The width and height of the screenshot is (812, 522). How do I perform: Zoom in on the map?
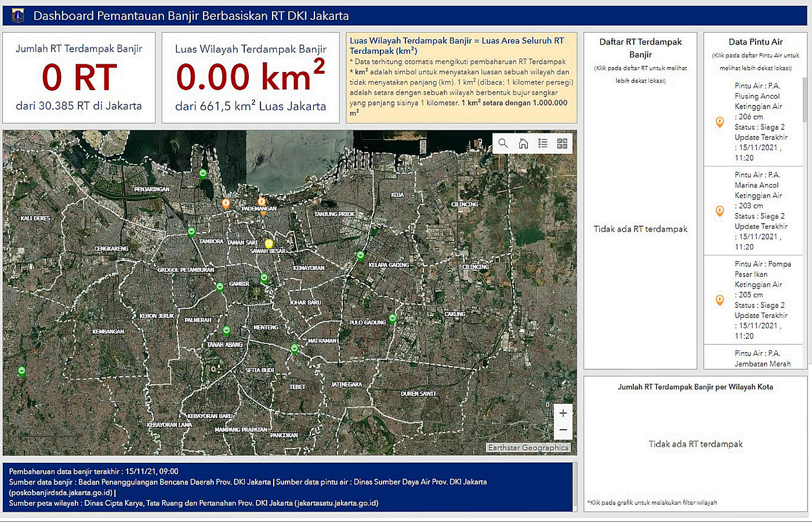[x=563, y=413]
